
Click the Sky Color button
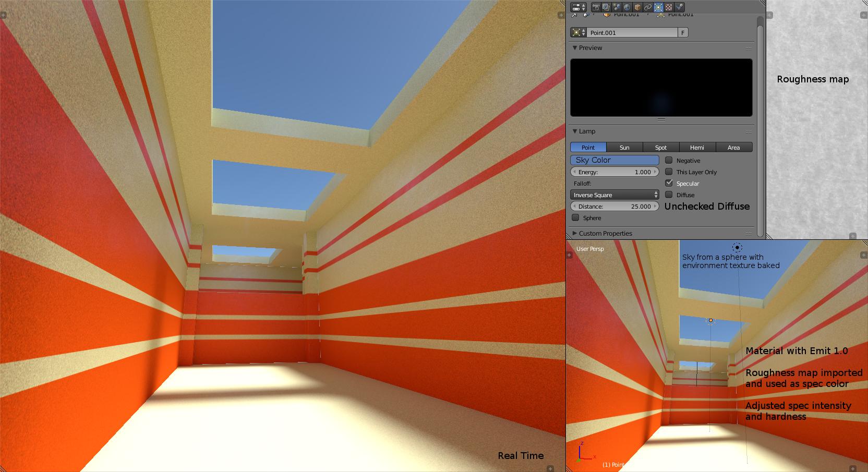click(x=614, y=160)
